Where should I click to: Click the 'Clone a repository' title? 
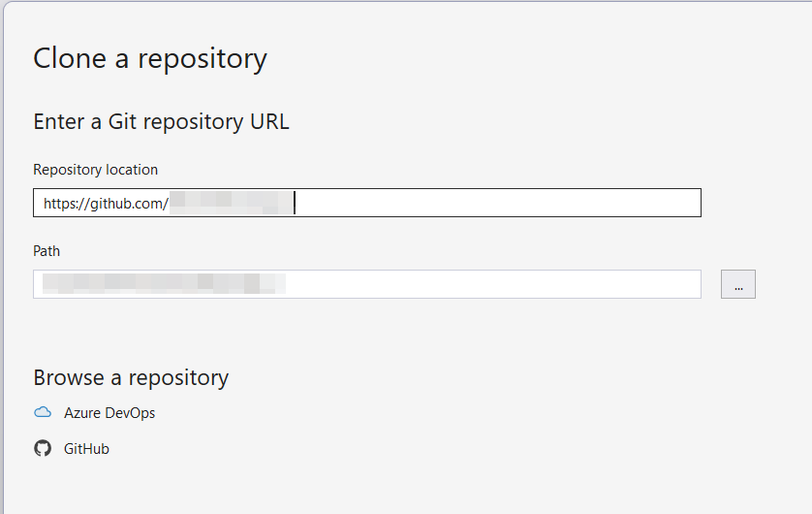pyautogui.click(x=150, y=58)
